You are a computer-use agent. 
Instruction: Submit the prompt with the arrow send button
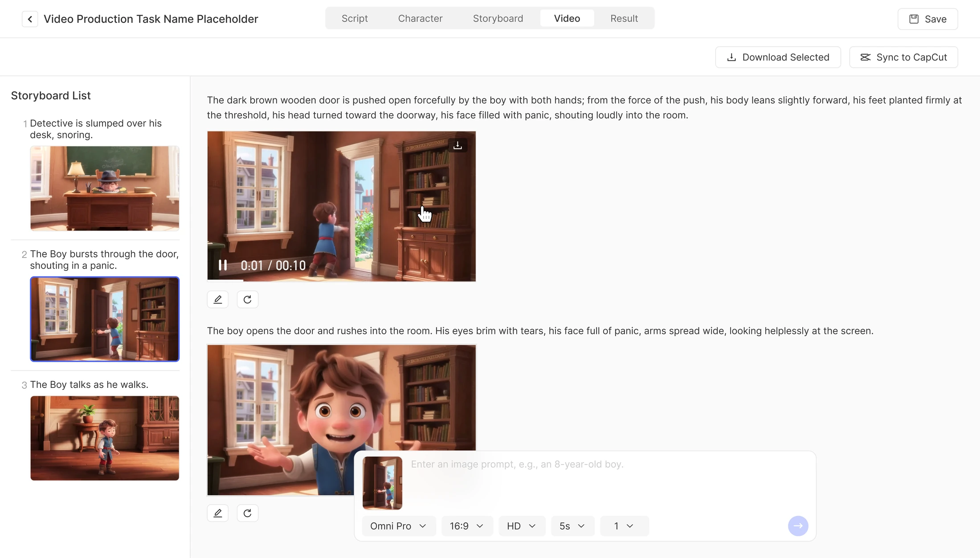click(798, 526)
